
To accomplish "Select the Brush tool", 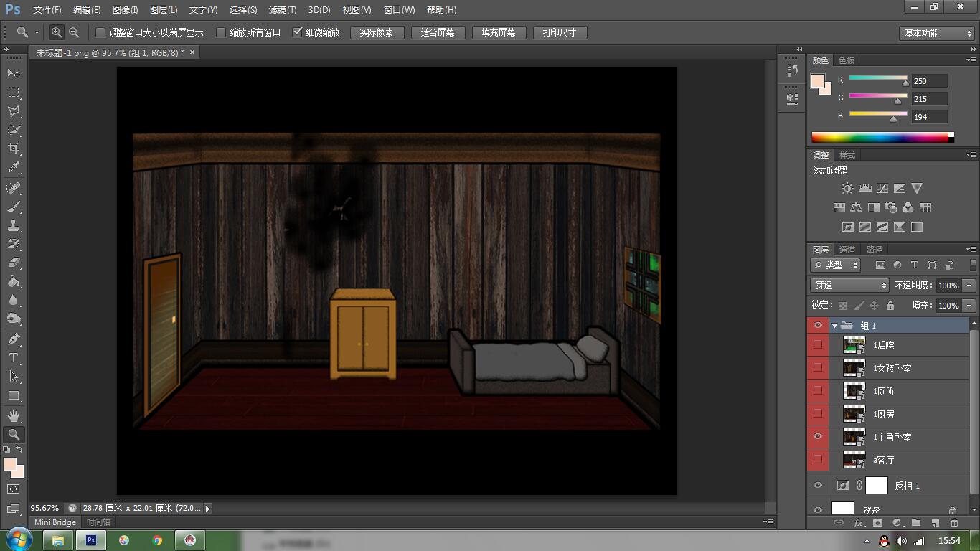I will [14, 207].
